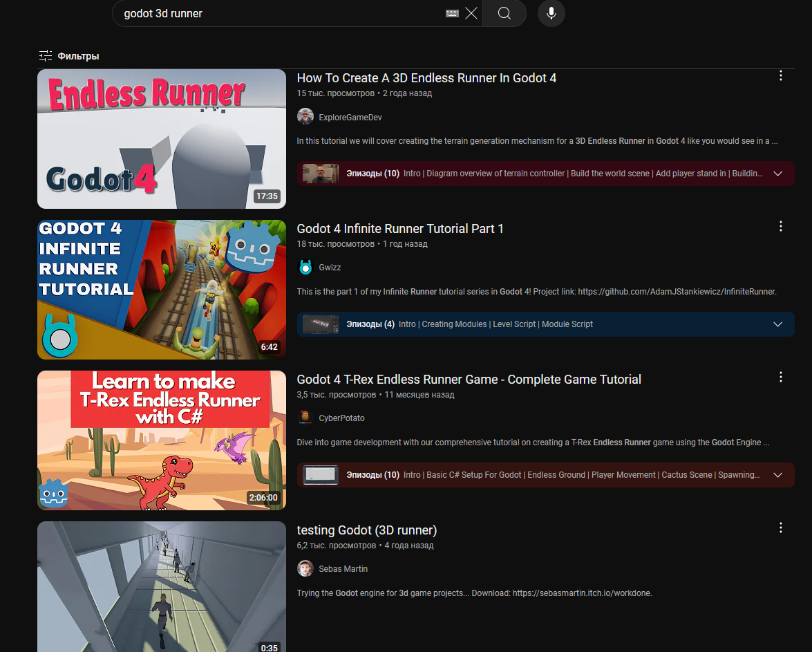
Task: Click the episode preview thumbnail in the CyberPotato episodes bar
Action: point(321,475)
